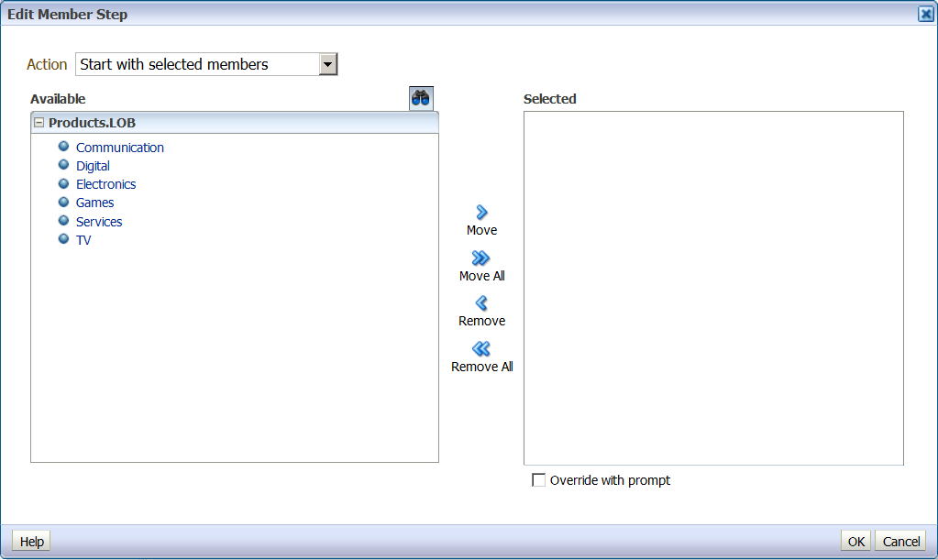The image size is (938, 560).
Task: Enable the Override with prompt checkbox
Action: tap(538, 479)
